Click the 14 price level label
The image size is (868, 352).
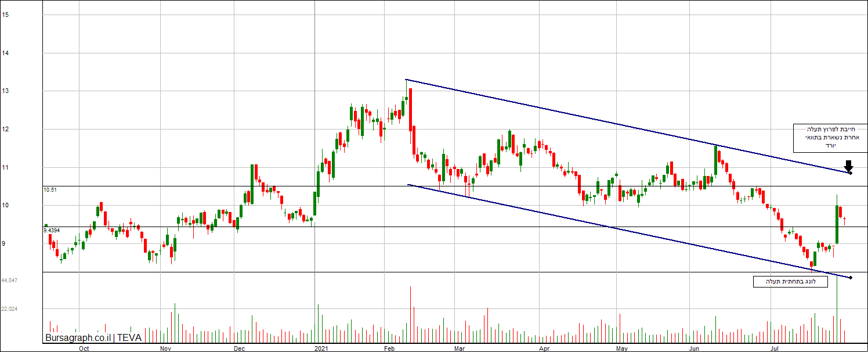point(5,53)
